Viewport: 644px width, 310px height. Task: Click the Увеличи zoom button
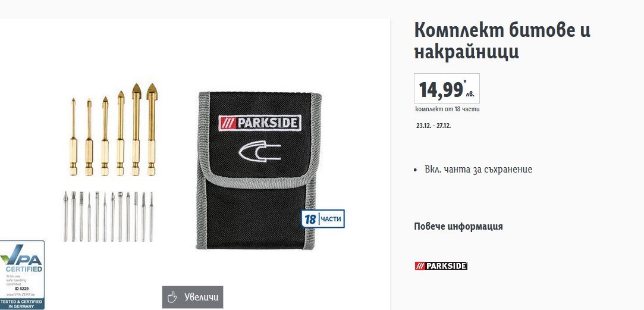193,297
